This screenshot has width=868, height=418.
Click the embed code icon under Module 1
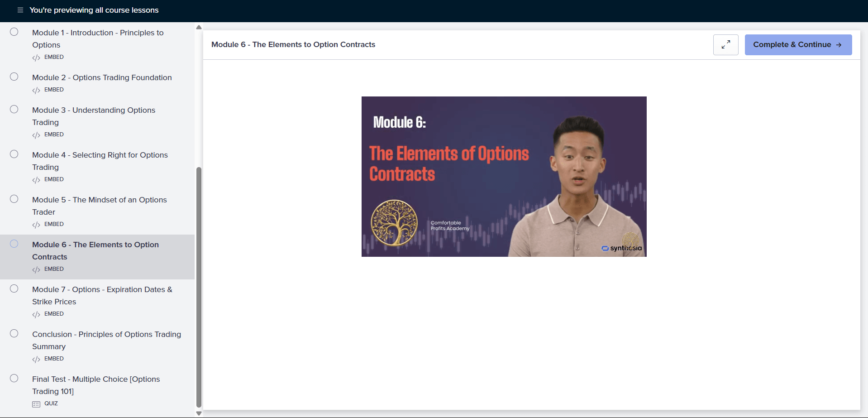[x=36, y=58]
